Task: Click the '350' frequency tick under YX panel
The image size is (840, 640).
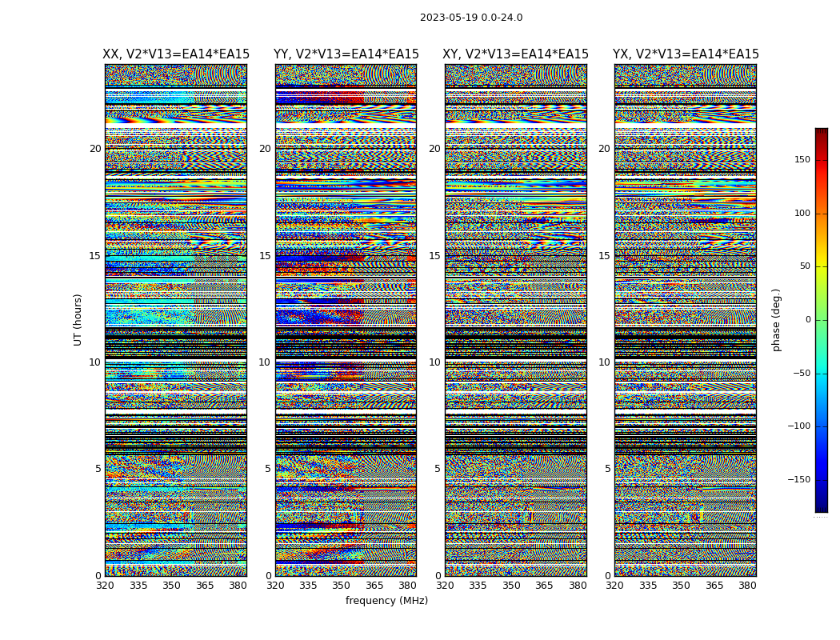Action: pyautogui.click(x=681, y=586)
